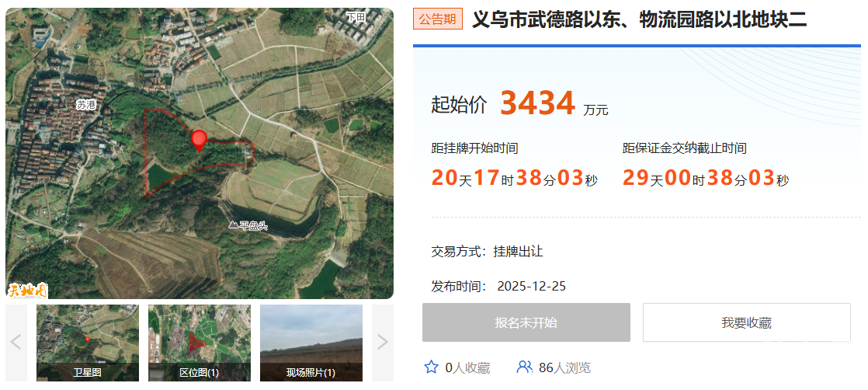Viewport: 868px width, 390px height.
Task: Click the 报名未开始 button
Action: coord(526,322)
